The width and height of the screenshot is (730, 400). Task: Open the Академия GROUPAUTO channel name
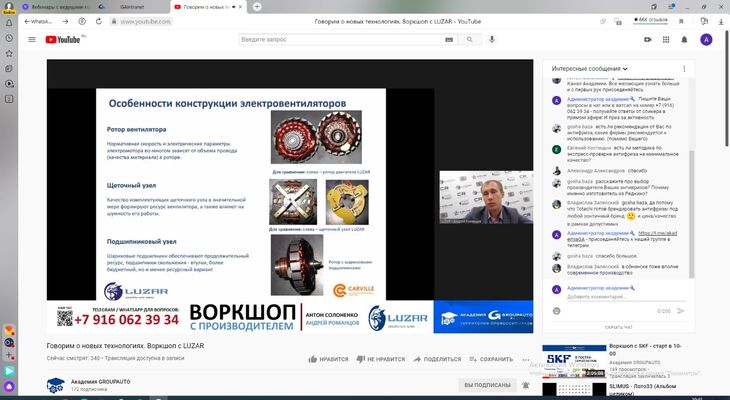click(101, 381)
